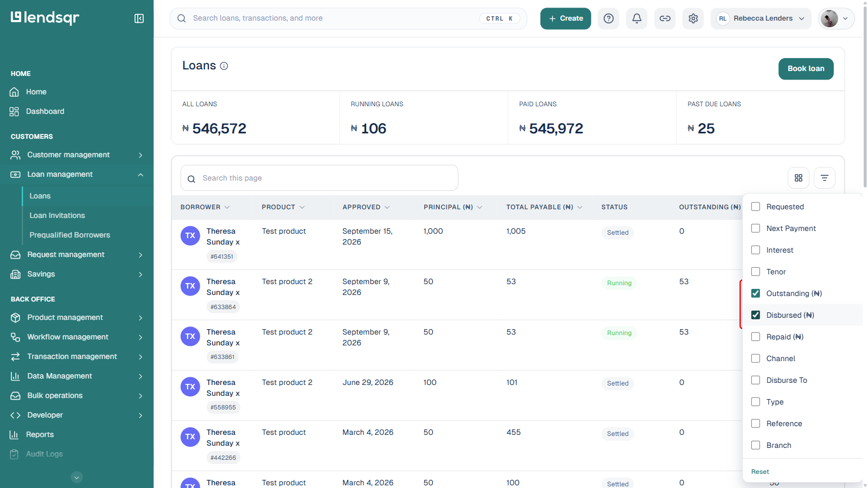Focus the global search loans field

(x=348, y=18)
